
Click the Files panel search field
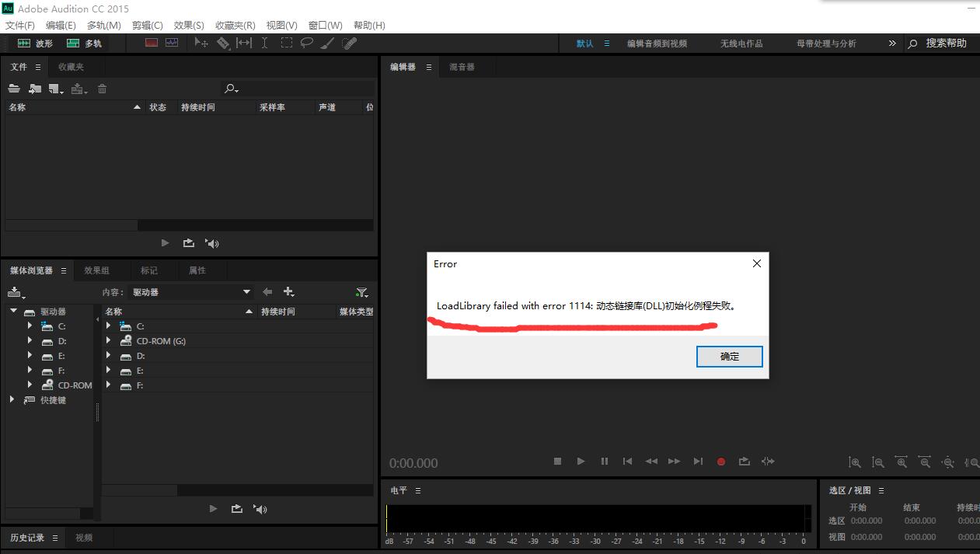298,89
